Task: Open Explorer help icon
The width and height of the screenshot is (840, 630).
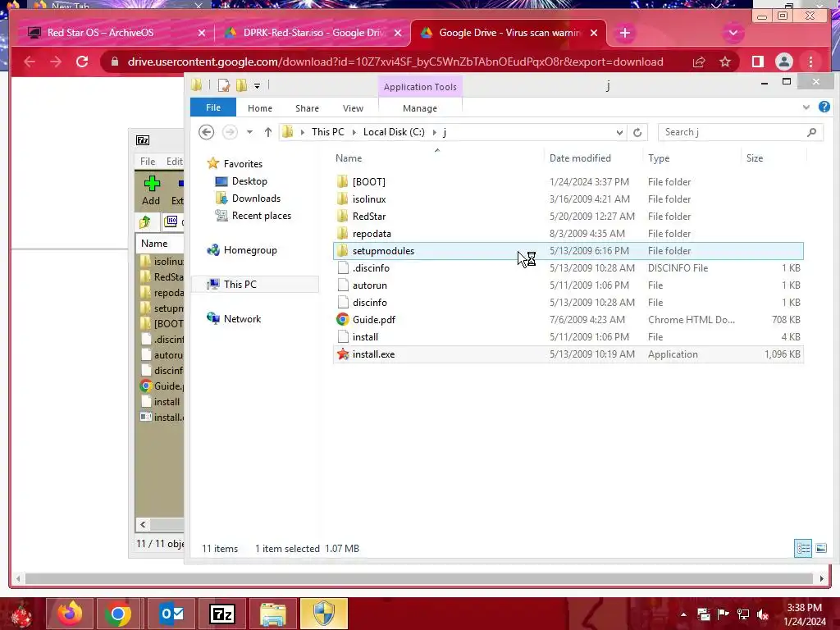Action: tap(824, 107)
